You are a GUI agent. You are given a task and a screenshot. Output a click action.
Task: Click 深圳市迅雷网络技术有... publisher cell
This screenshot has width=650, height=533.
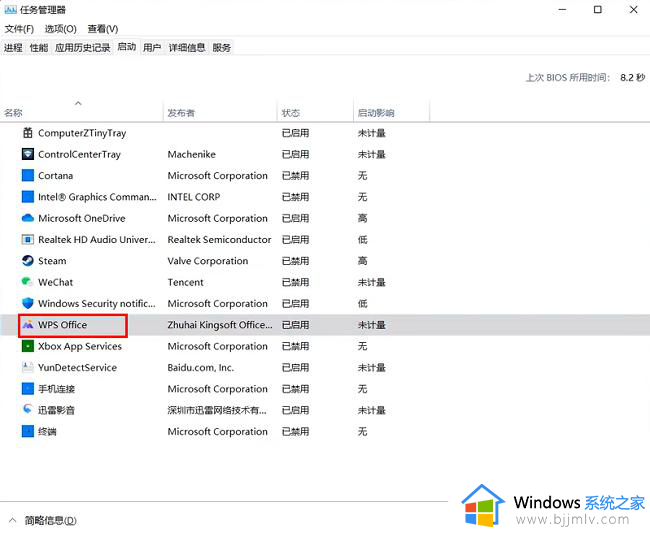(x=217, y=410)
